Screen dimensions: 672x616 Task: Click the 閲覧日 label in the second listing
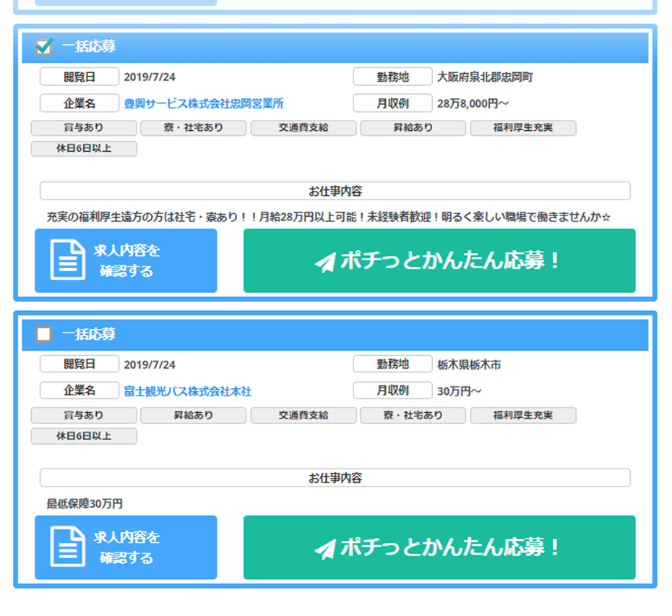(x=79, y=364)
